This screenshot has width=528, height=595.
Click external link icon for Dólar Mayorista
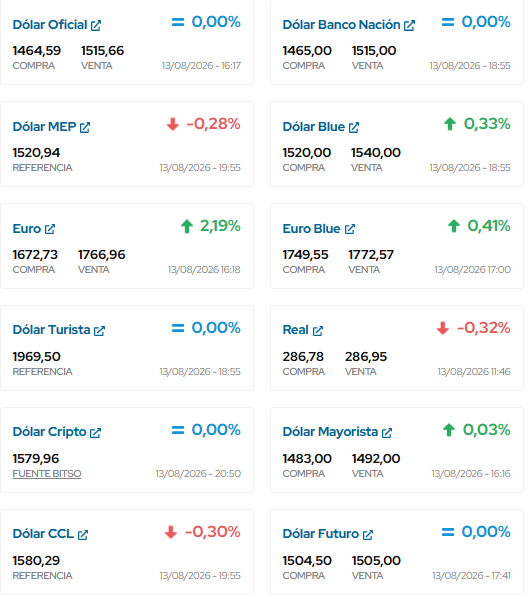pos(387,433)
